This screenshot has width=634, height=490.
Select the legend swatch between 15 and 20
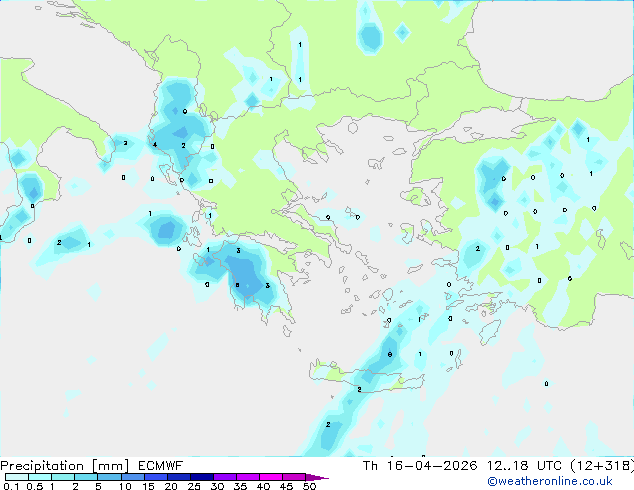[156, 477]
